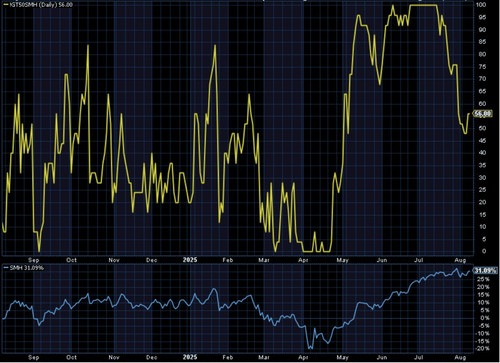The height and width of the screenshot is (363, 500).
Task: Click the 0% value on the SMH y-axis
Action: (x=485, y=318)
